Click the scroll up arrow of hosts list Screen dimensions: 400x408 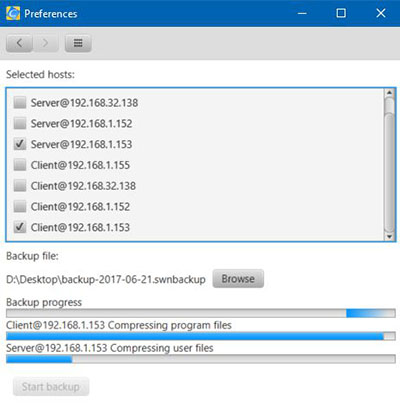[389, 93]
